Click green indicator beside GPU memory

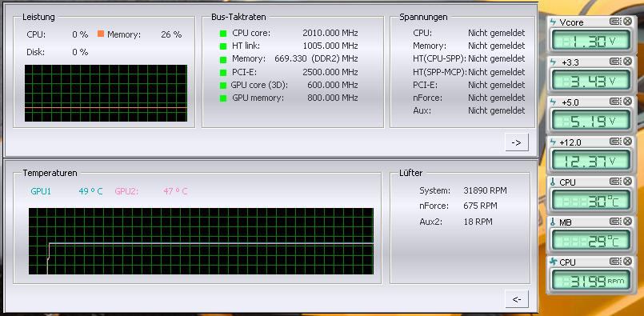[223, 98]
